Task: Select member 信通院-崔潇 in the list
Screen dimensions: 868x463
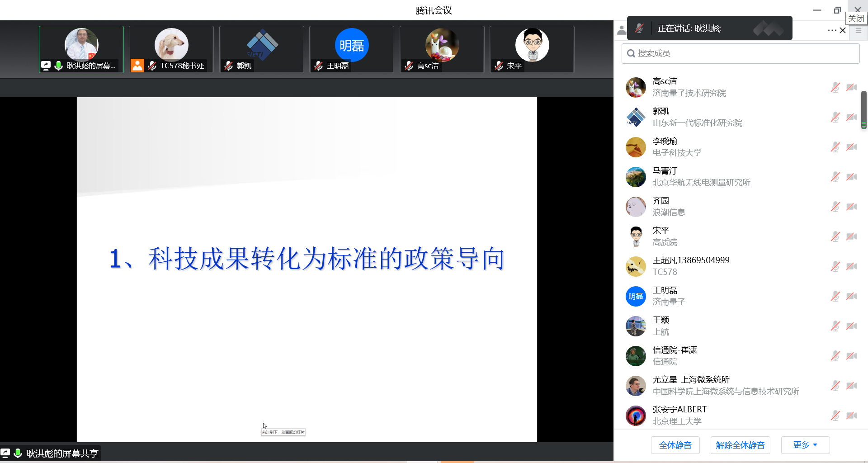Action: coord(741,356)
